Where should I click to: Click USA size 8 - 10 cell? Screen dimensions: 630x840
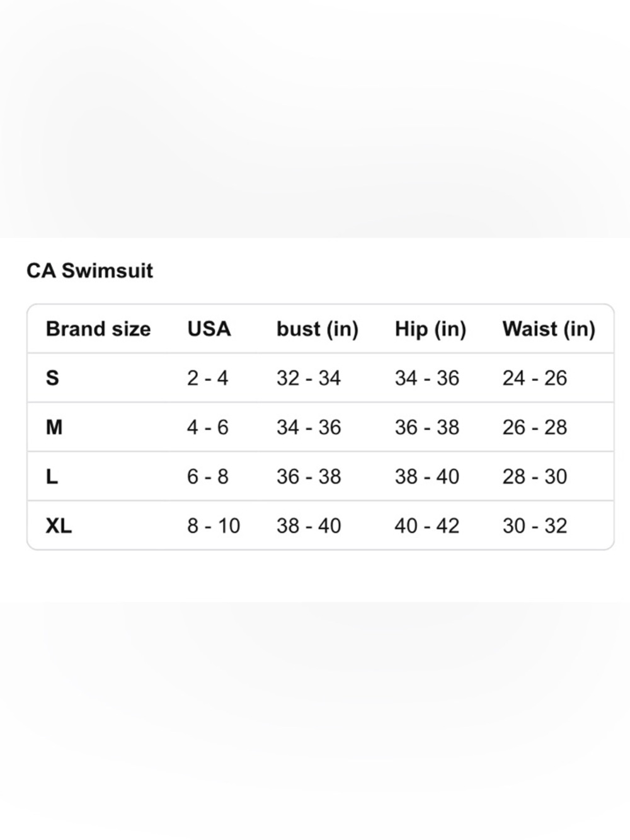point(214,526)
